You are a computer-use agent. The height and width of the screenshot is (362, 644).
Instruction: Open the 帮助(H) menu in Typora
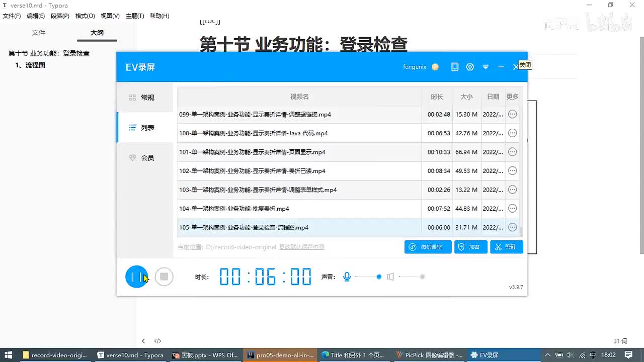point(159,16)
